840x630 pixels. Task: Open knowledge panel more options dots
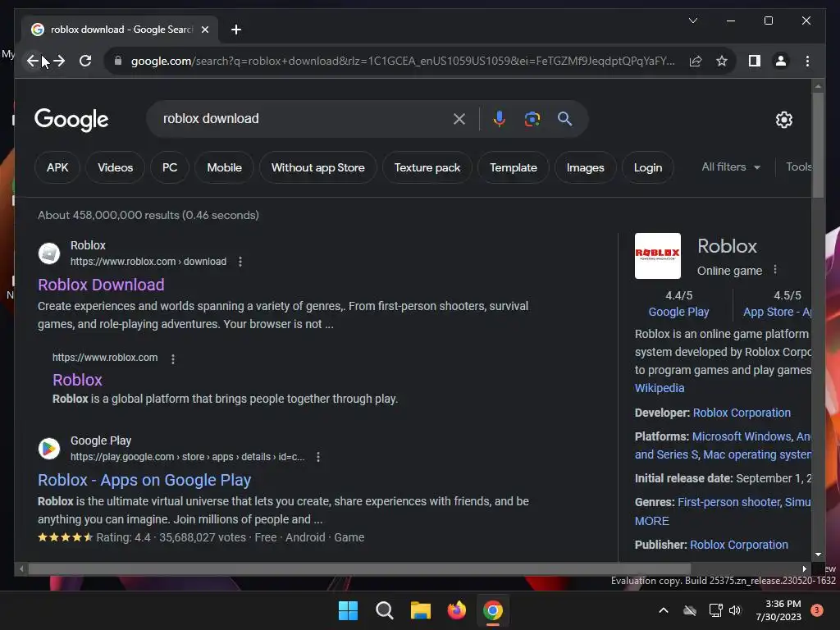[x=774, y=270]
